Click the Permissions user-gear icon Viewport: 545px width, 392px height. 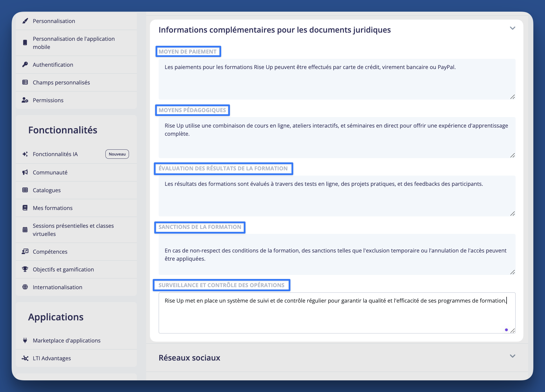pyautogui.click(x=25, y=100)
